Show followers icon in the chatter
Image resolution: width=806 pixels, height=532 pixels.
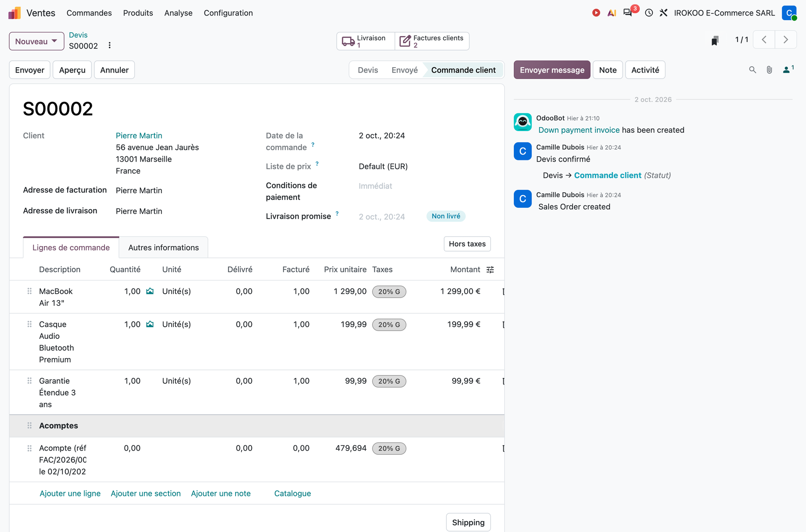pos(788,70)
